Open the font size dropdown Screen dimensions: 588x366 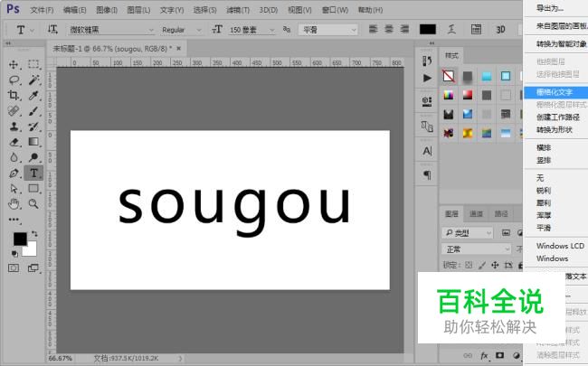272,30
